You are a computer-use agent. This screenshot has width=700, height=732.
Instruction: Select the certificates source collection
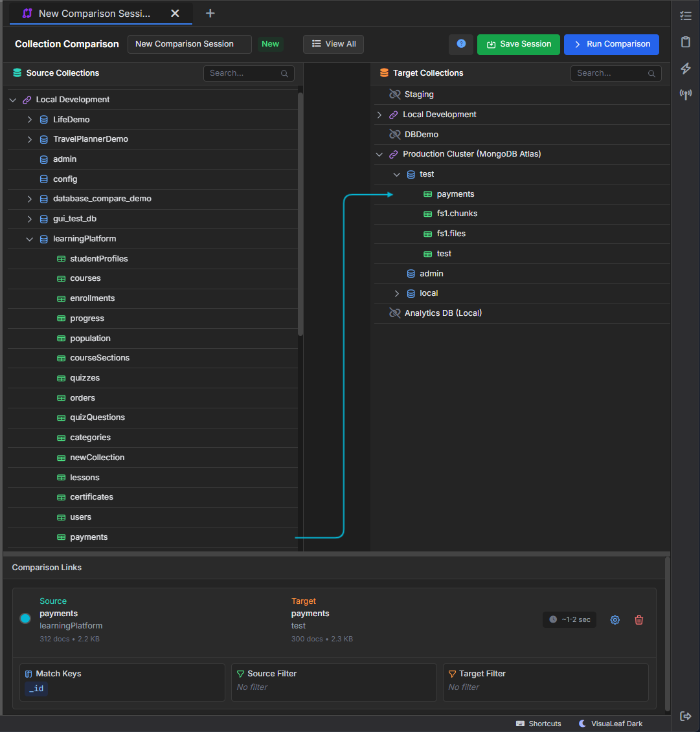(153, 498)
